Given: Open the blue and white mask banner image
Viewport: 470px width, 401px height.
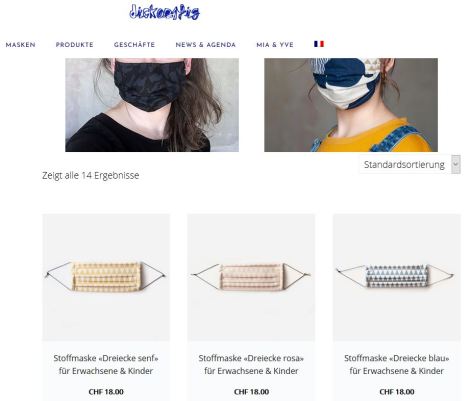Looking at the screenshot, I should tap(351, 105).
